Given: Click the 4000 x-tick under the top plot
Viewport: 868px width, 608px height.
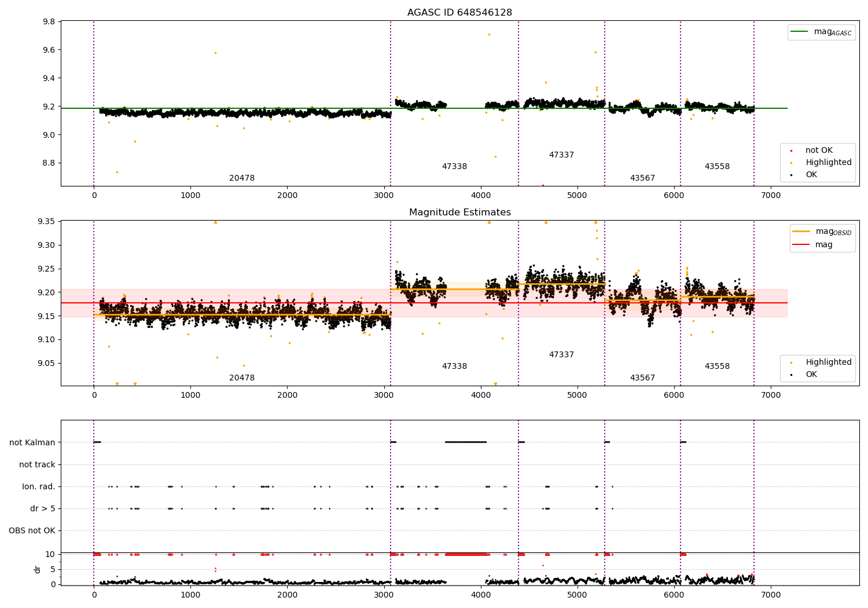Looking at the screenshot, I should [481, 196].
